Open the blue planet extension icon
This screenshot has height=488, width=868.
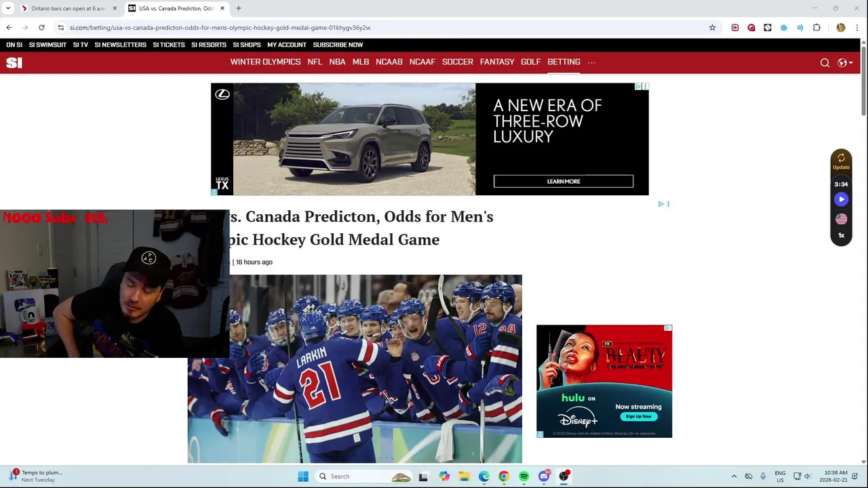point(784,28)
